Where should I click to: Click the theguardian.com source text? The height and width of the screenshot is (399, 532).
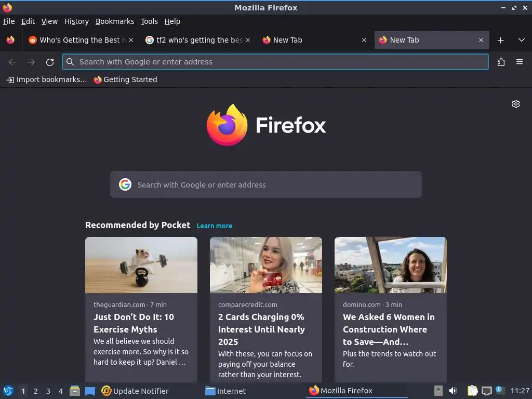(119, 304)
